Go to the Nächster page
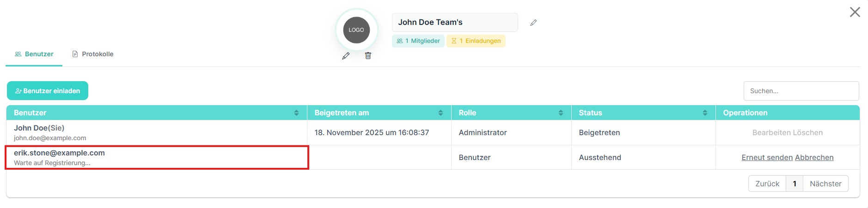This screenshot has width=868, height=208. pyautogui.click(x=825, y=184)
